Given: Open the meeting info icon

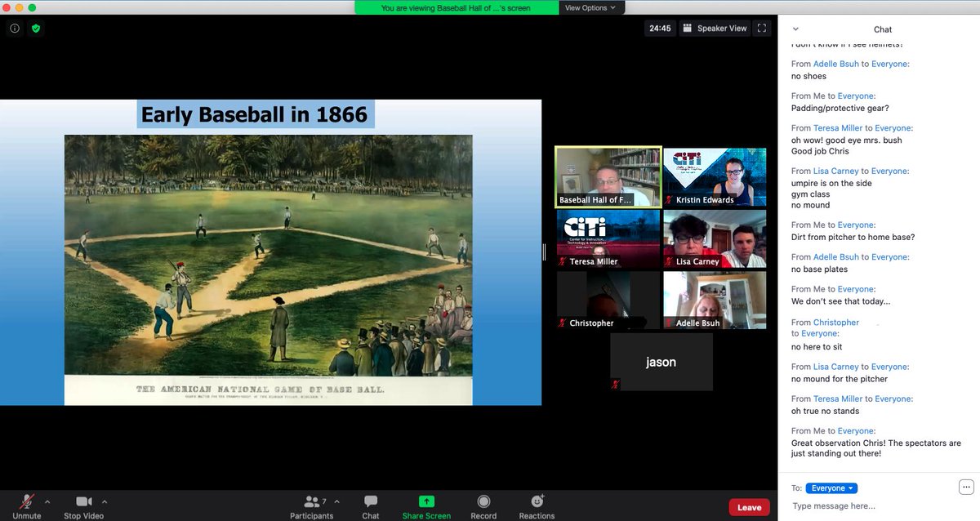Looking at the screenshot, I should (x=15, y=28).
